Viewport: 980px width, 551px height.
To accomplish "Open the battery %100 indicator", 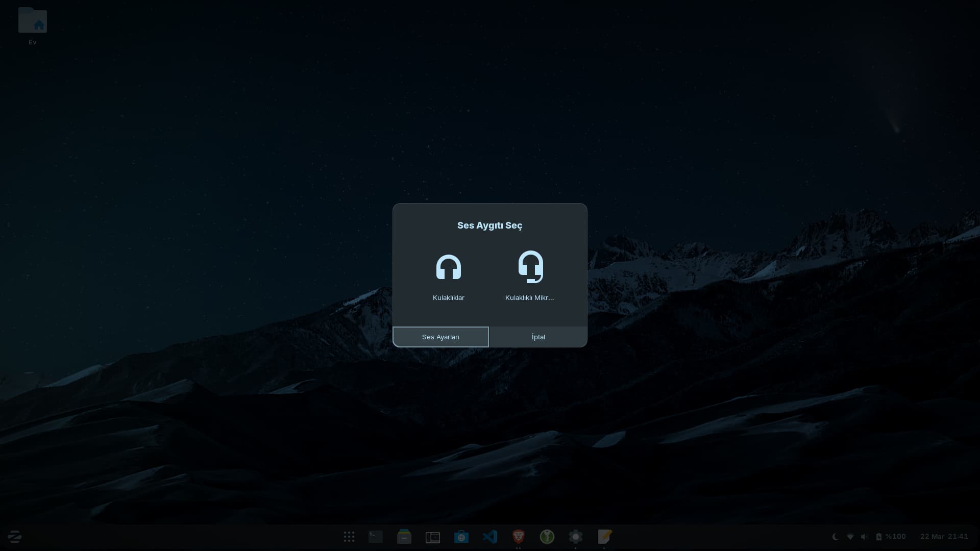I will (x=891, y=537).
